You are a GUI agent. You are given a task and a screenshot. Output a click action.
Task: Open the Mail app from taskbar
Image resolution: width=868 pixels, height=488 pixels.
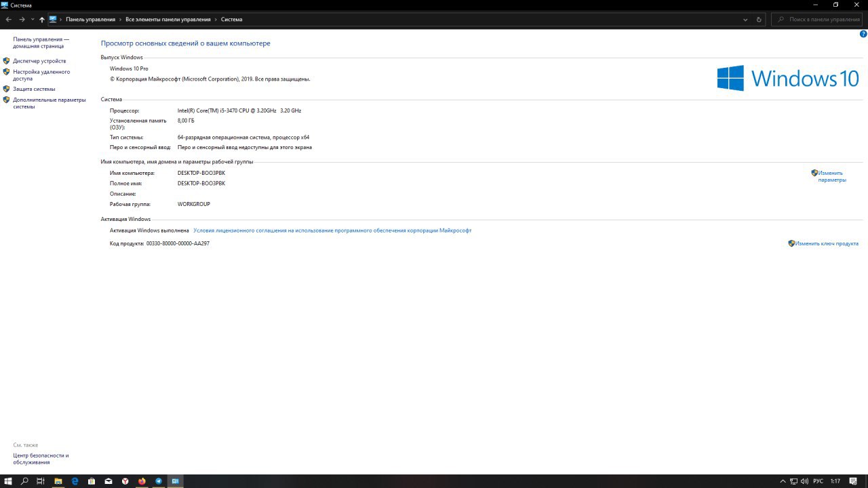[108, 481]
